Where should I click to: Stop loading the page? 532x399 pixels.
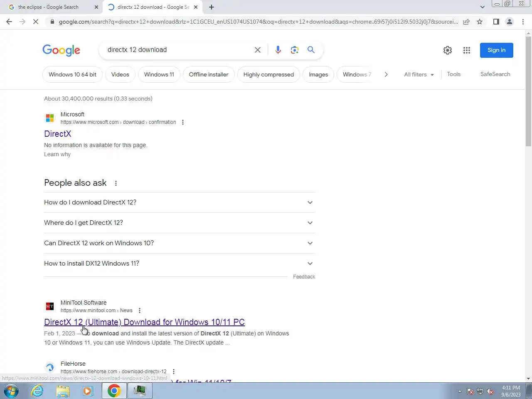[36, 22]
